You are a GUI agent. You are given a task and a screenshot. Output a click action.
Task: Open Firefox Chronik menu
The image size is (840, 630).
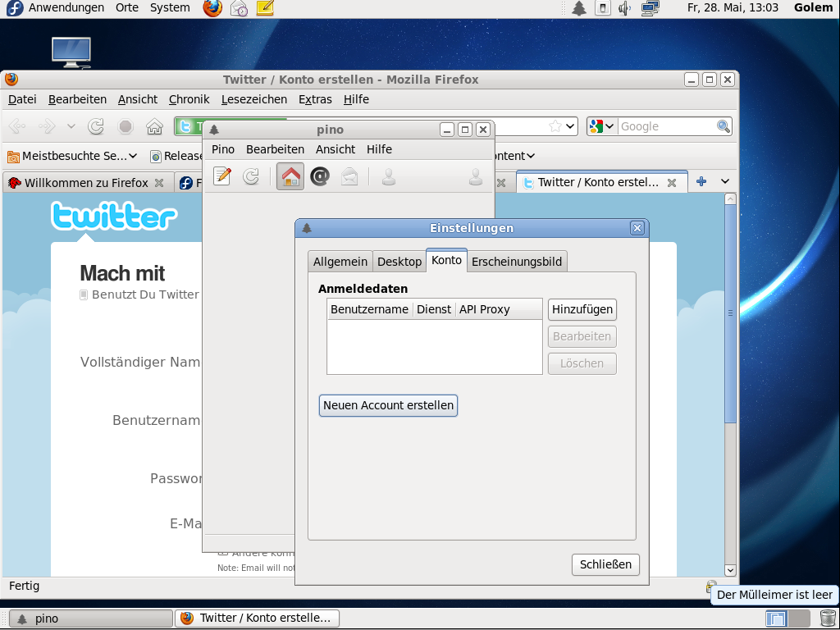click(189, 99)
